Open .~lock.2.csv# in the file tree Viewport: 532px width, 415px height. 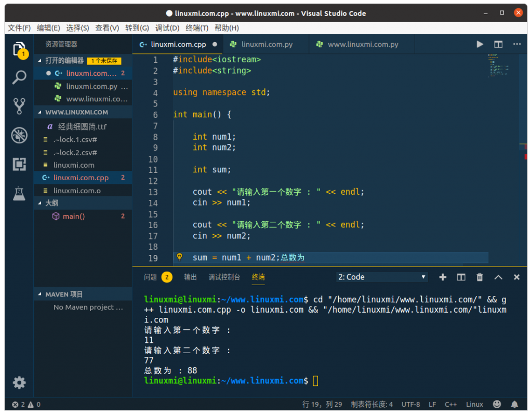click(x=83, y=152)
